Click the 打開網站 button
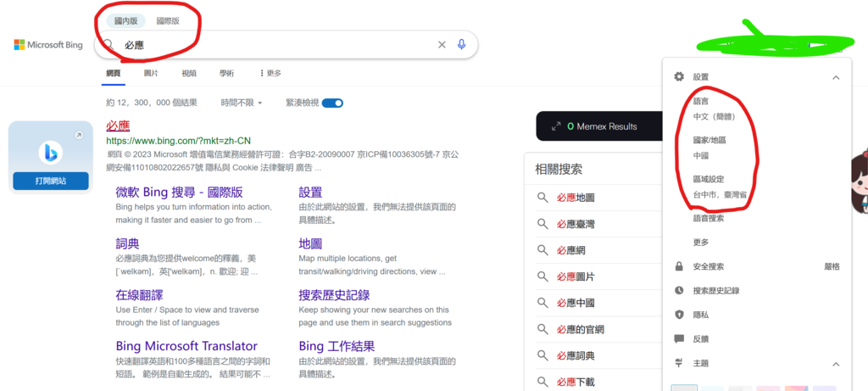This screenshot has height=391, width=868. point(50,182)
